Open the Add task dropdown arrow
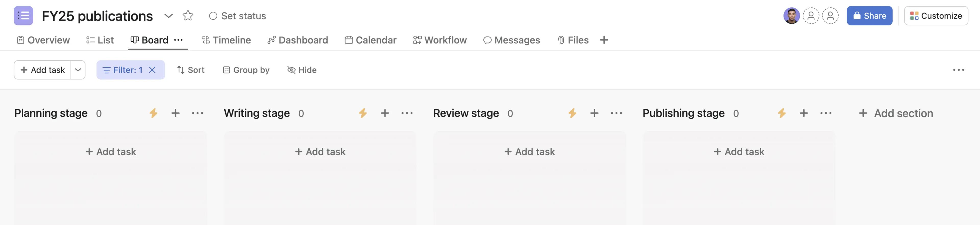 pos(78,70)
